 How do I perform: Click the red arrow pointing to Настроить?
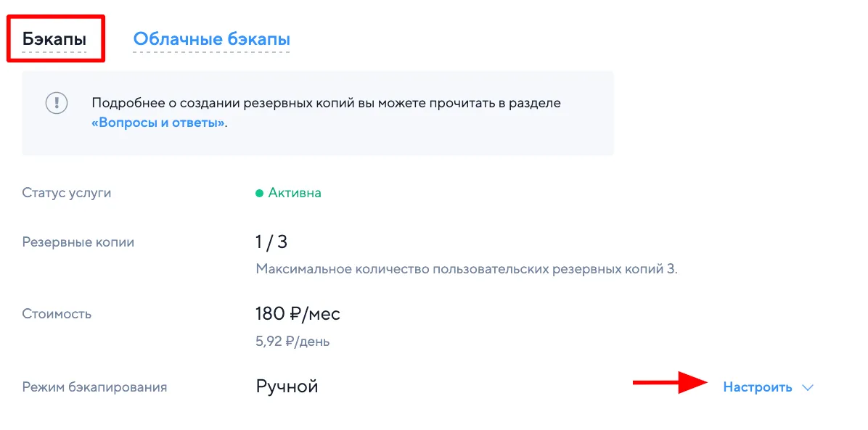tap(669, 382)
